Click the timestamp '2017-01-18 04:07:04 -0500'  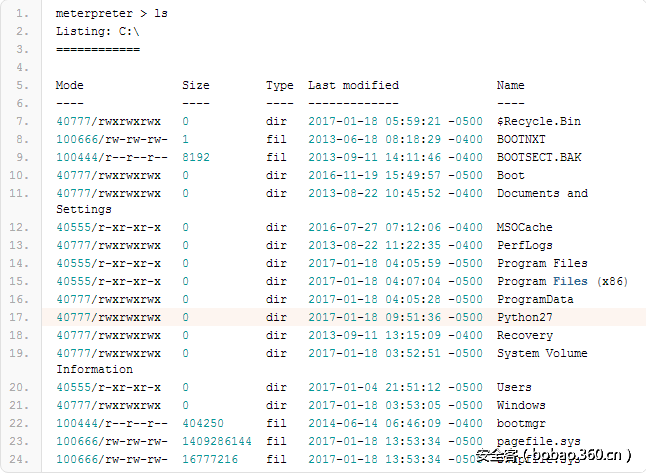click(396, 281)
